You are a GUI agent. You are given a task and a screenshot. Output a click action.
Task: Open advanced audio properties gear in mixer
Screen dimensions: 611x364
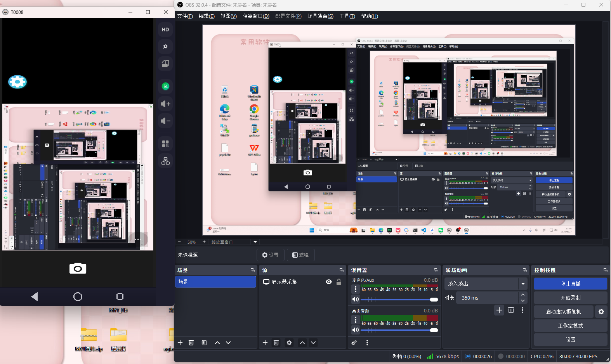[354, 343]
